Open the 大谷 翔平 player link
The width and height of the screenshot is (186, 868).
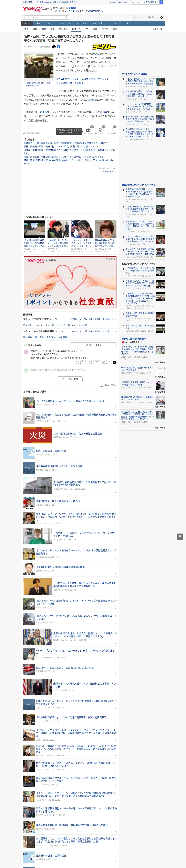pyautogui.click(x=62, y=337)
